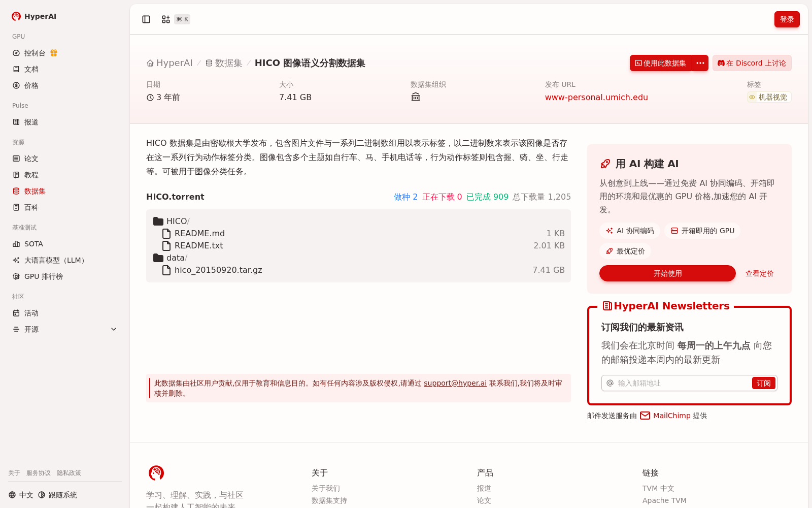Click the 开始使用 button
812x508 pixels.
[667, 273]
